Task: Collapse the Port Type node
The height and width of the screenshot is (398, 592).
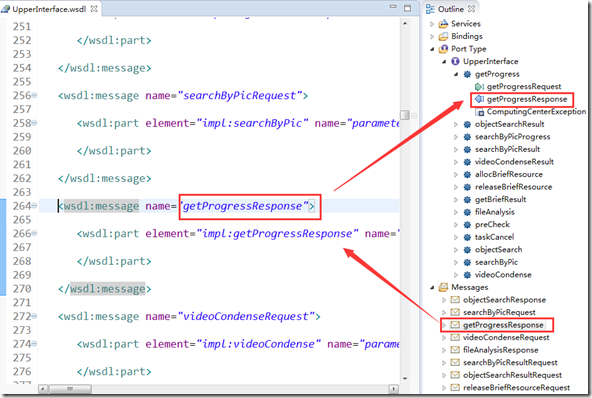Action: tap(432, 49)
